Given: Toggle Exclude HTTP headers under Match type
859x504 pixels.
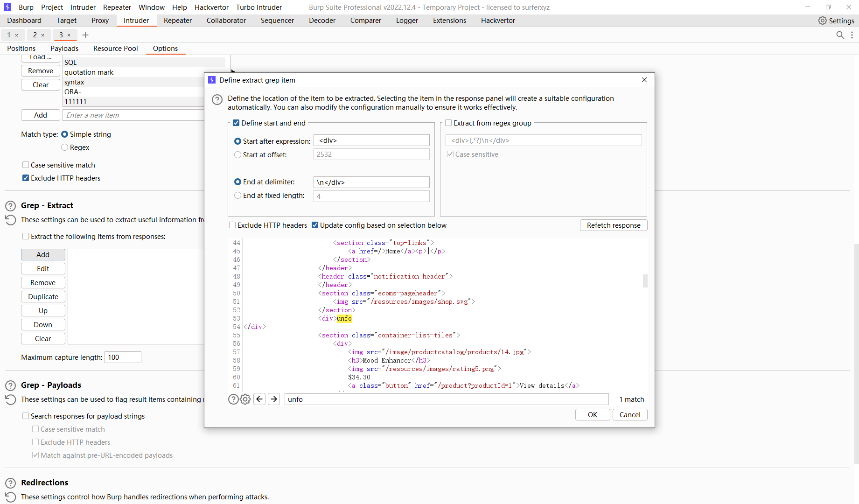Looking at the screenshot, I should point(26,178).
